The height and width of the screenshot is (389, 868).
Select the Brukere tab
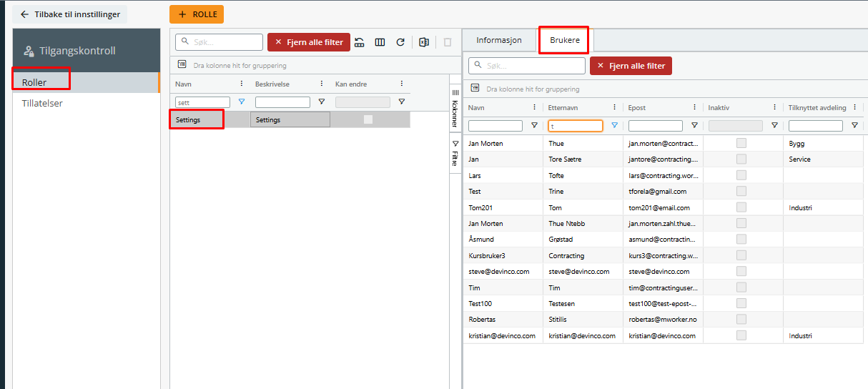point(564,40)
